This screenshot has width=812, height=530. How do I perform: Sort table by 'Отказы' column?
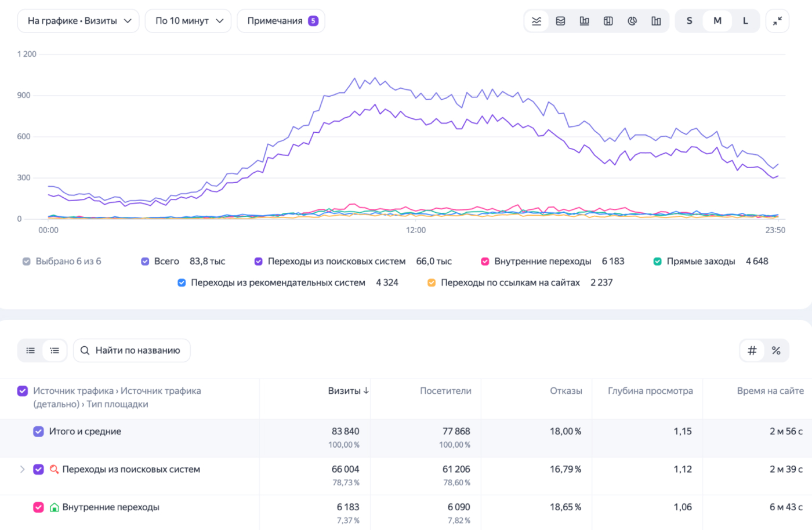(x=565, y=391)
